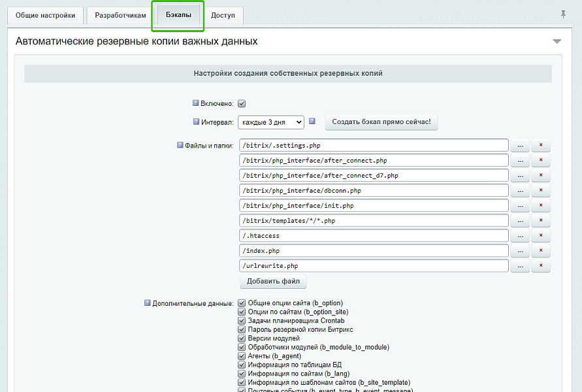The height and width of the screenshot is (392, 582).
Task: Click Создать бэкап прямо сейчас button
Action: click(x=381, y=122)
